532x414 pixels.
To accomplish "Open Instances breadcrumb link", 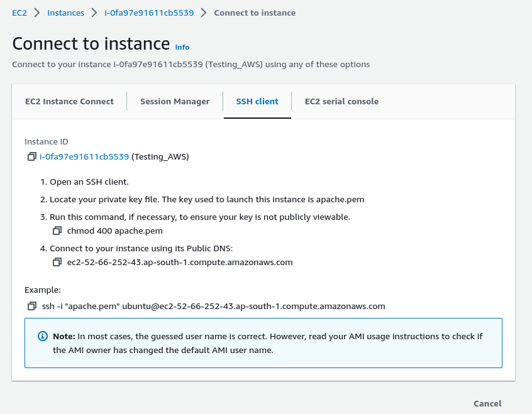I will [x=65, y=13].
